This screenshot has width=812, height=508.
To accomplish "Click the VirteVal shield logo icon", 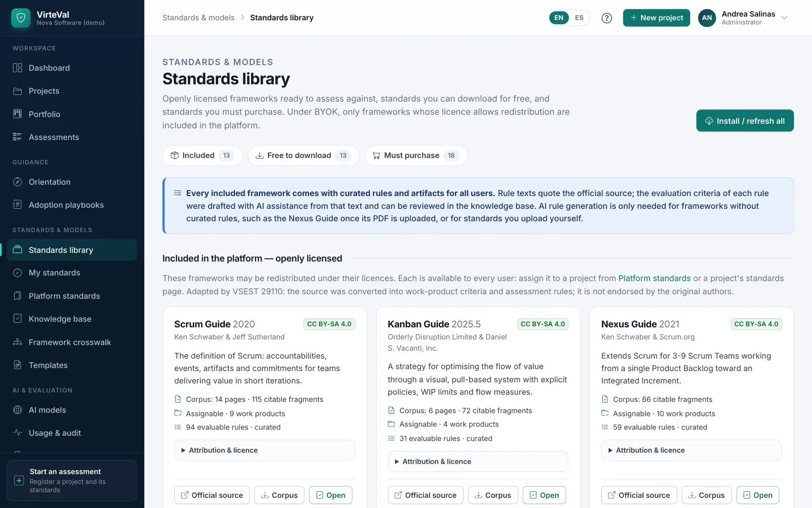I will click(x=21, y=18).
